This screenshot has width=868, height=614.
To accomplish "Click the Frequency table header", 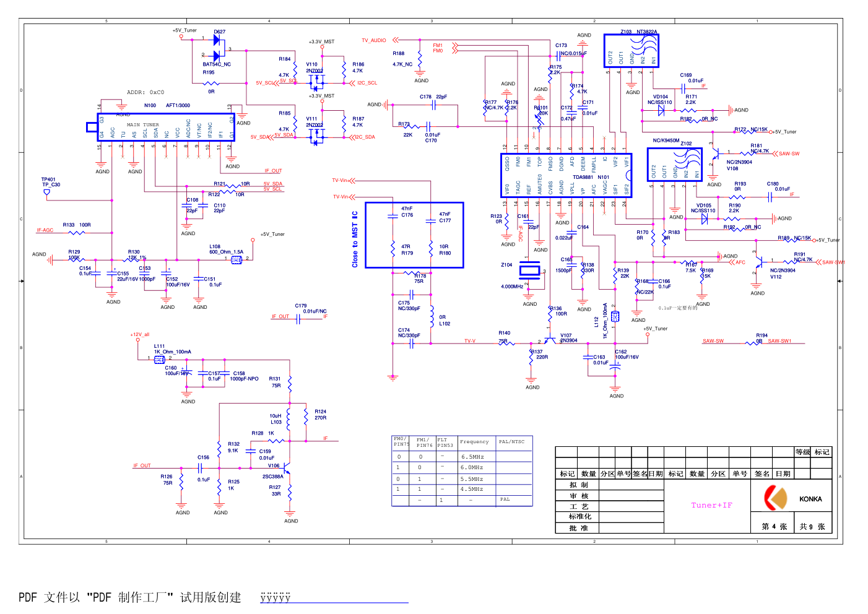I will click(x=474, y=442).
